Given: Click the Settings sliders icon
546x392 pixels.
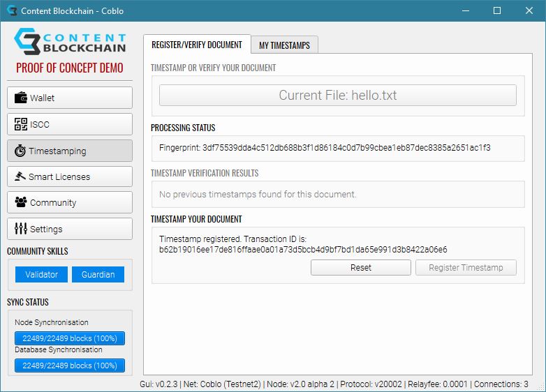Looking at the screenshot, I should [20, 229].
